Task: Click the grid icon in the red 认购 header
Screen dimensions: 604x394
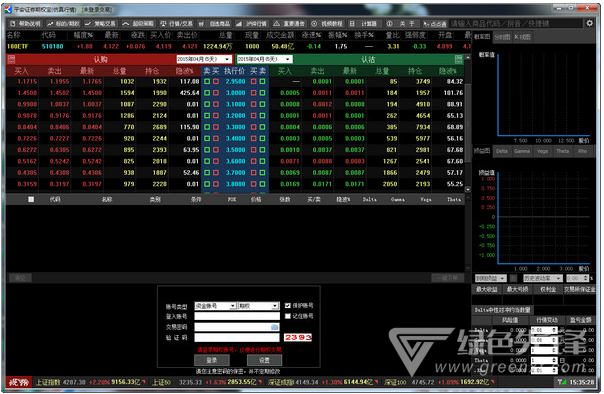Action: [x=11, y=59]
